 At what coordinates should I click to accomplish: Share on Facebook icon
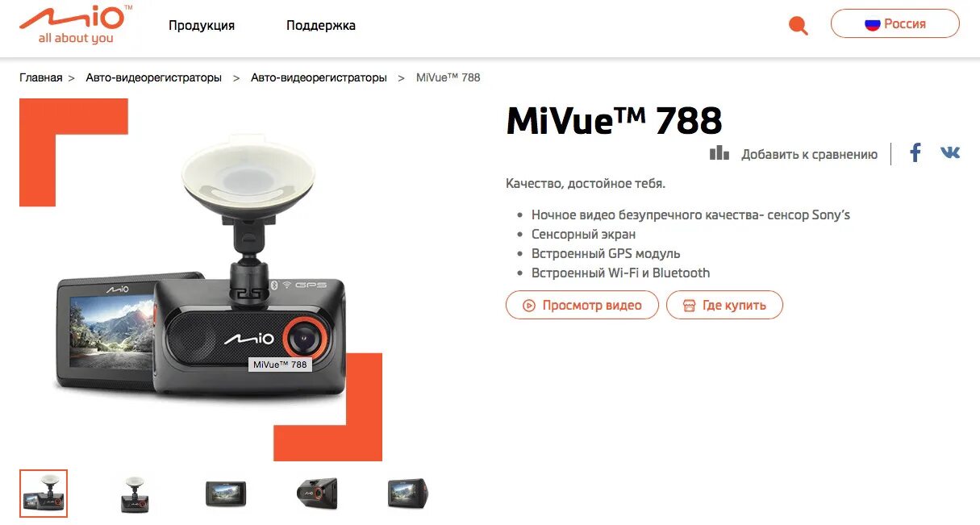(915, 152)
